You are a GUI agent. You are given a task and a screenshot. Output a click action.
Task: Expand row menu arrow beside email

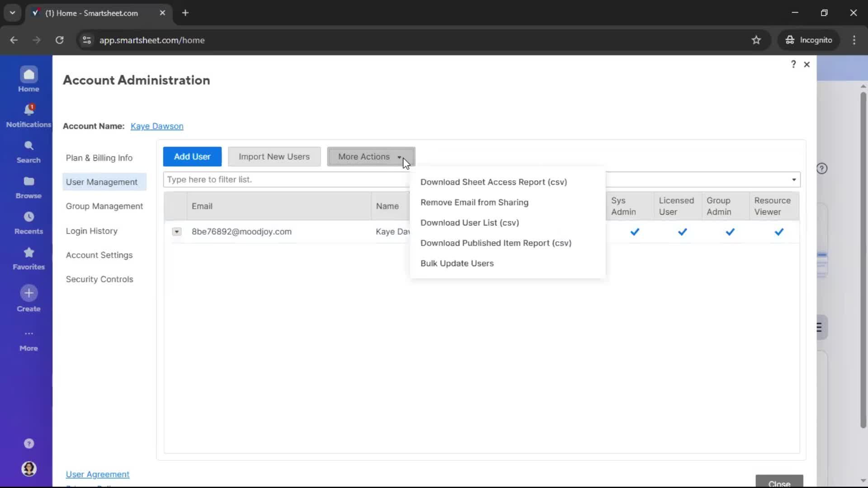[x=177, y=232]
